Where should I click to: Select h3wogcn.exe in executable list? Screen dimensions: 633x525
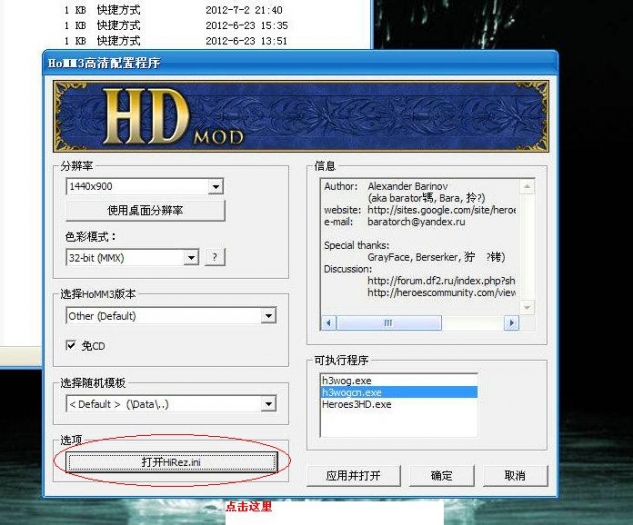399,392
